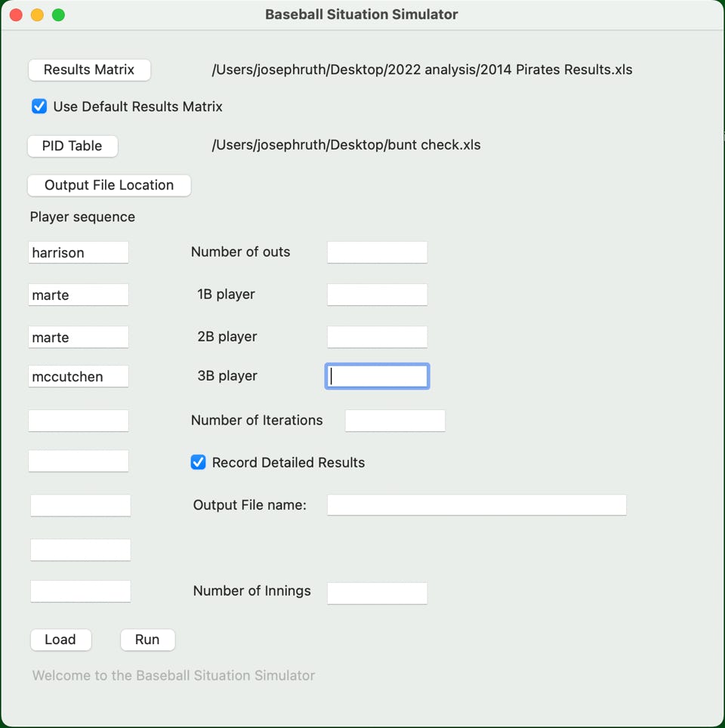Click the Player sequence label
The height and width of the screenshot is (728, 725).
(82, 217)
